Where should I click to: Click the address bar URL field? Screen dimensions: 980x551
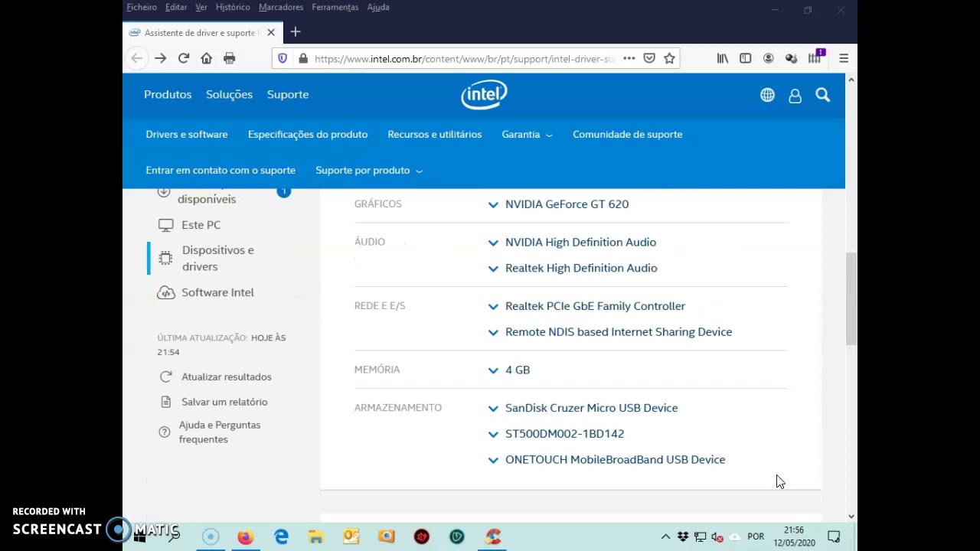[x=459, y=58]
